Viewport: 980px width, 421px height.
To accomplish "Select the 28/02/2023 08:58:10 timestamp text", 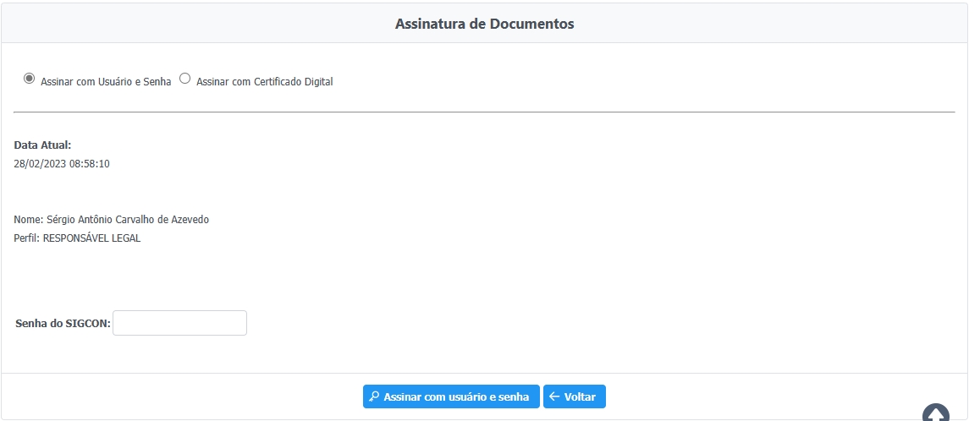I will [x=62, y=164].
